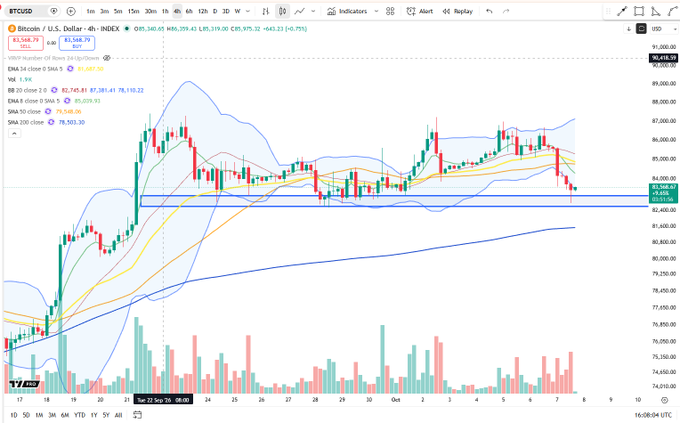This screenshot has height=423, width=680.
Task: Toggle VRVP indicator visibility eye icon
Action: pyautogui.click(x=107, y=58)
